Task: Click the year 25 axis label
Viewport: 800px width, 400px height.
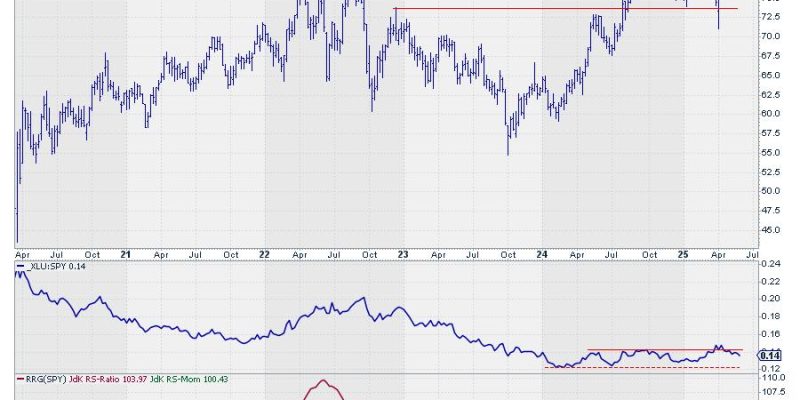Action: tap(683, 255)
